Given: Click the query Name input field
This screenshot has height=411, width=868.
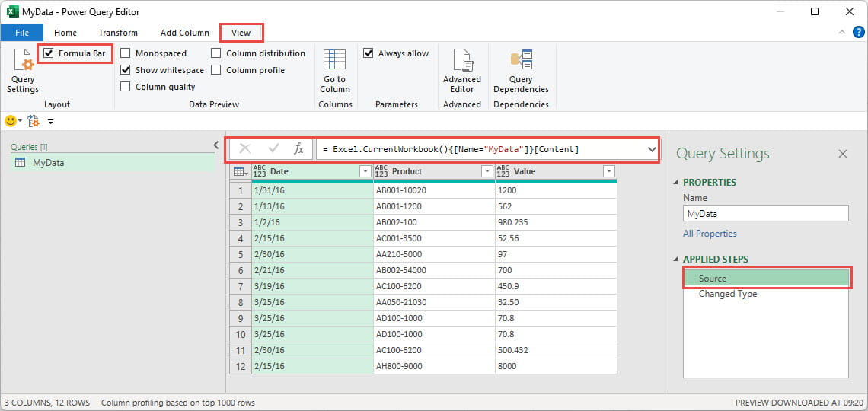Looking at the screenshot, I should pyautogui.click(x=765, y=214).
